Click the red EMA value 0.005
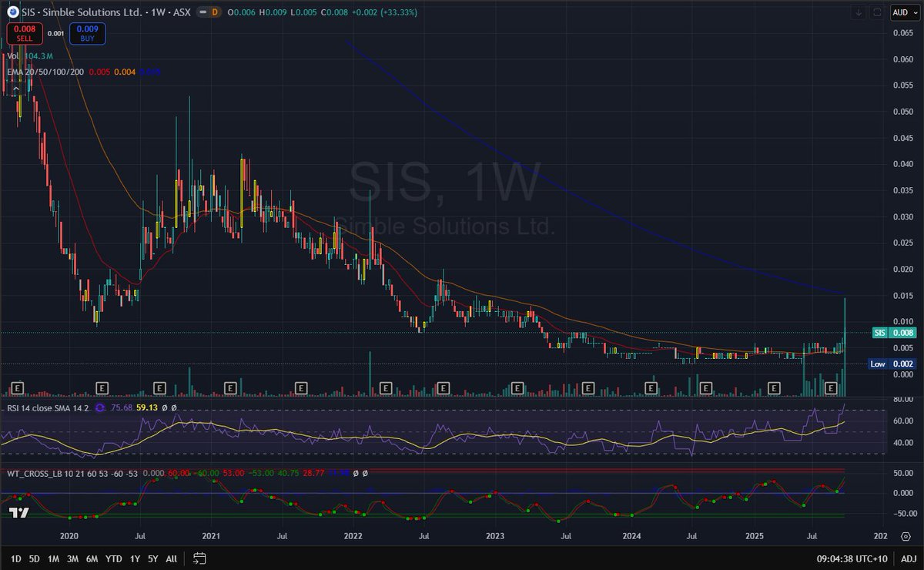924x570 pixels. [99, 72]
